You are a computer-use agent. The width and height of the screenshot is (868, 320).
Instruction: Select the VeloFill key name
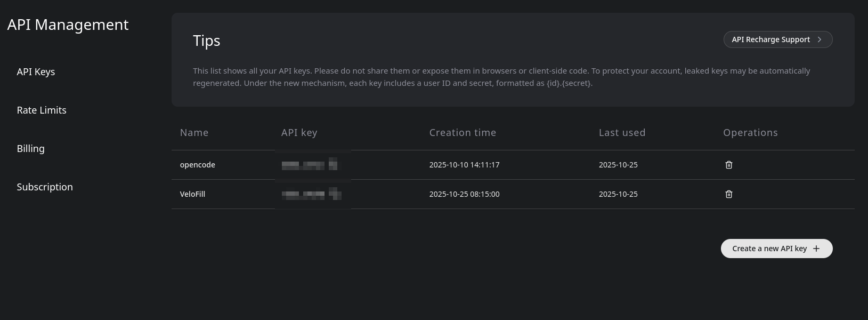click(x=192, y=194)
